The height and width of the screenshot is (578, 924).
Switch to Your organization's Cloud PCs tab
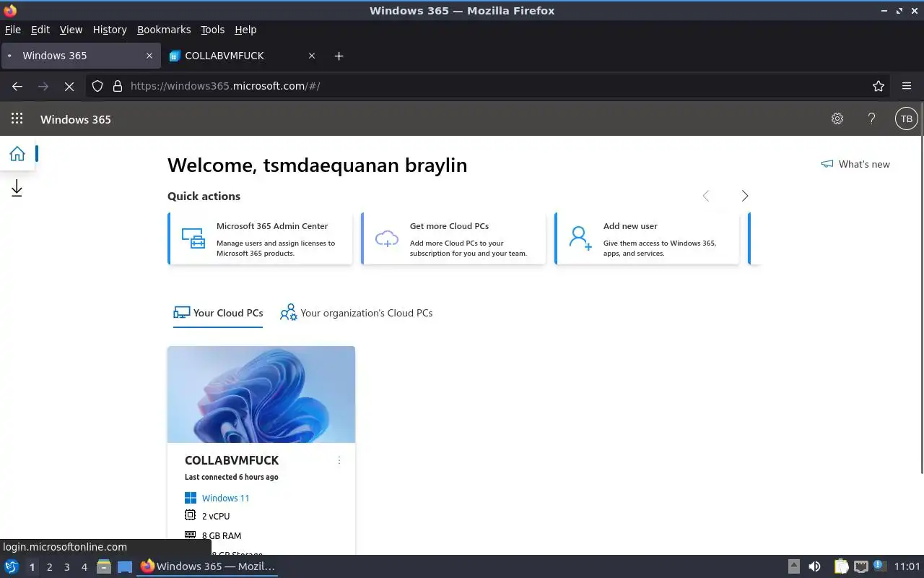click(357, 313)
